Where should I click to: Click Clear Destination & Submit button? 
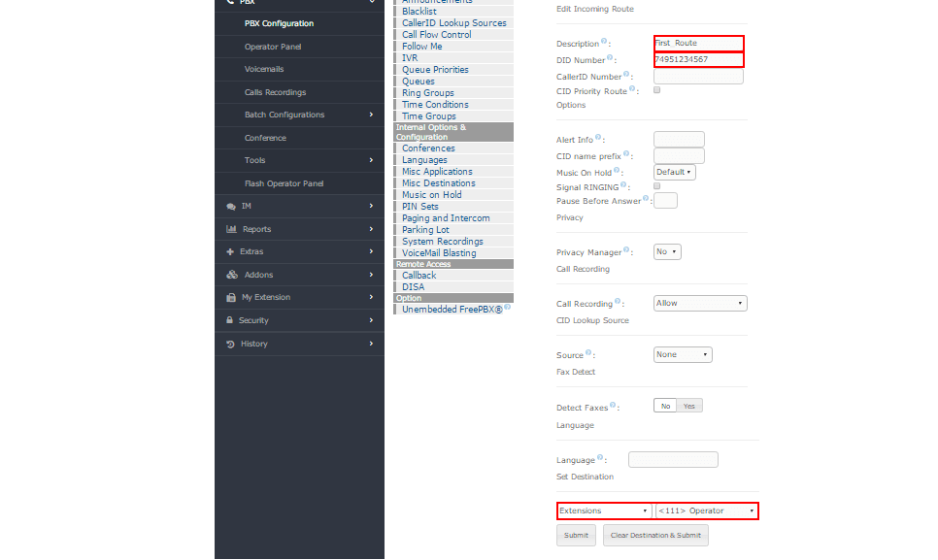(x=655, y=535)
